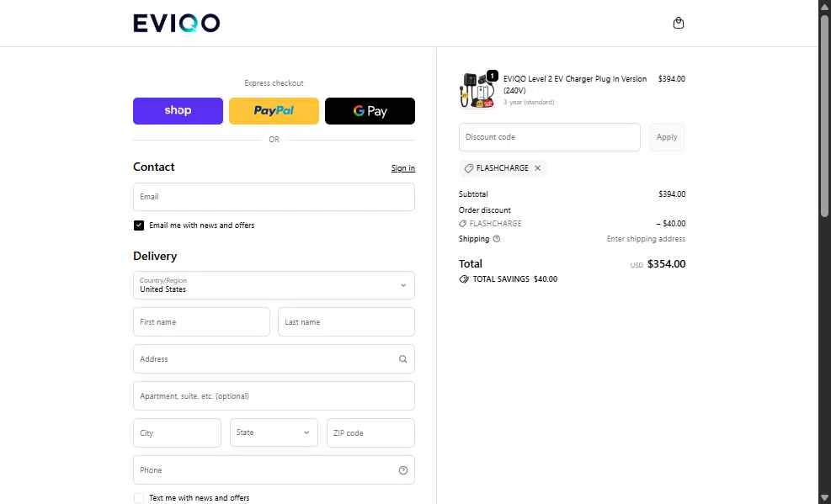Image resolution: width=831 pixels, height=504 pixels.
Task: Click the Apply discount button
Action: point(667,137)
